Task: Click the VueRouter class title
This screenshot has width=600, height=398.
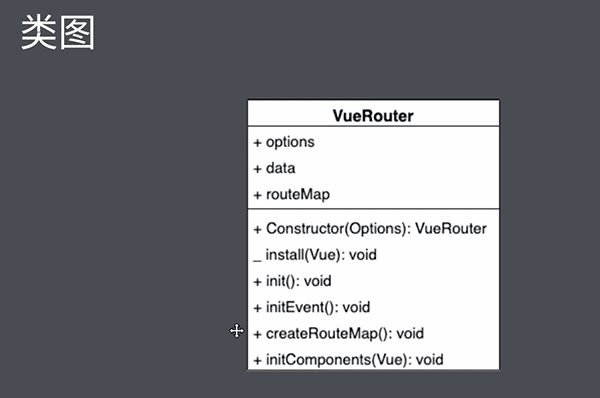Action: (373, 116)
